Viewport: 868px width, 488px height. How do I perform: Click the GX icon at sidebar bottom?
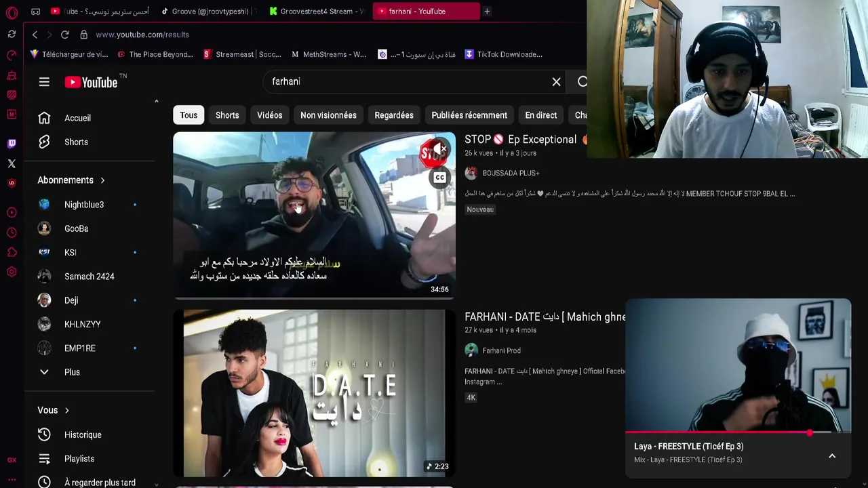(x=12, y=460)
